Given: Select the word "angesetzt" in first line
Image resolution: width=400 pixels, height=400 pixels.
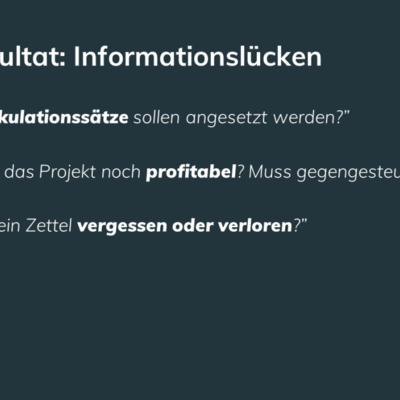Looking at the screenshot, I should 227,119.
